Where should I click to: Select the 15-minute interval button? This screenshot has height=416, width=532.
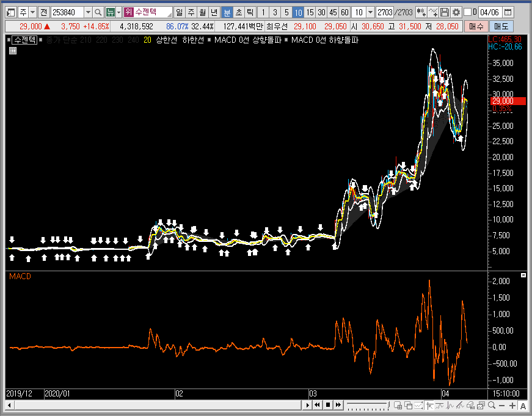(310, 13)
